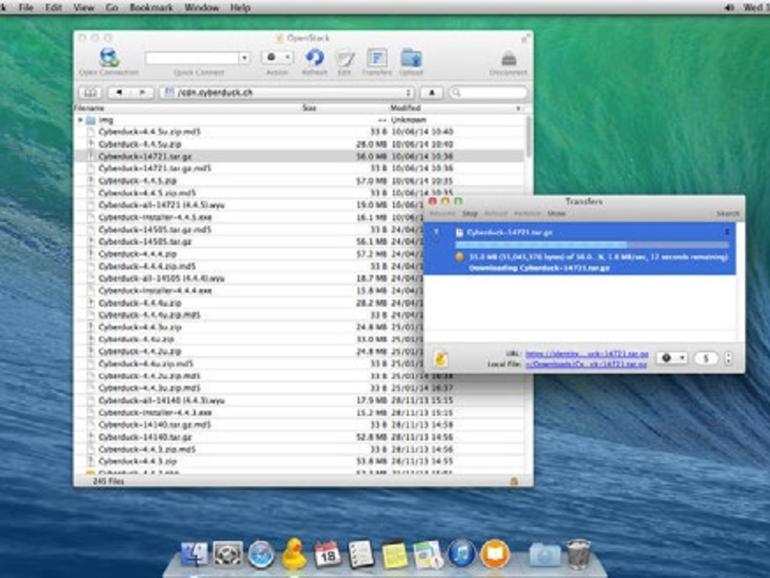Go to parent folder with up arrow

pos(432,92)
